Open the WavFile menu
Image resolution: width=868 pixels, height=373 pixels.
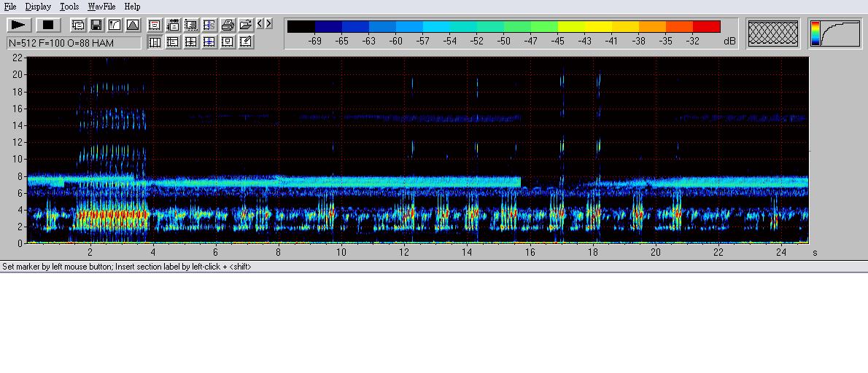(101, 7)
